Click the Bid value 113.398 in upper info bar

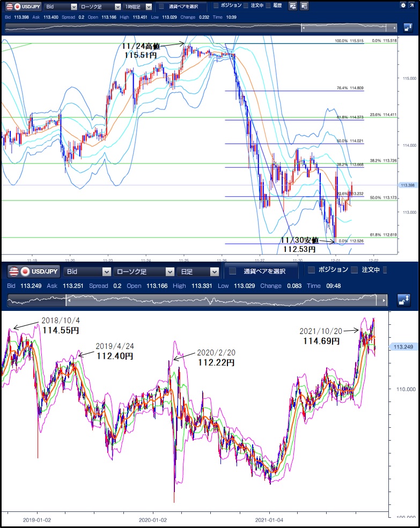[21, 17]
